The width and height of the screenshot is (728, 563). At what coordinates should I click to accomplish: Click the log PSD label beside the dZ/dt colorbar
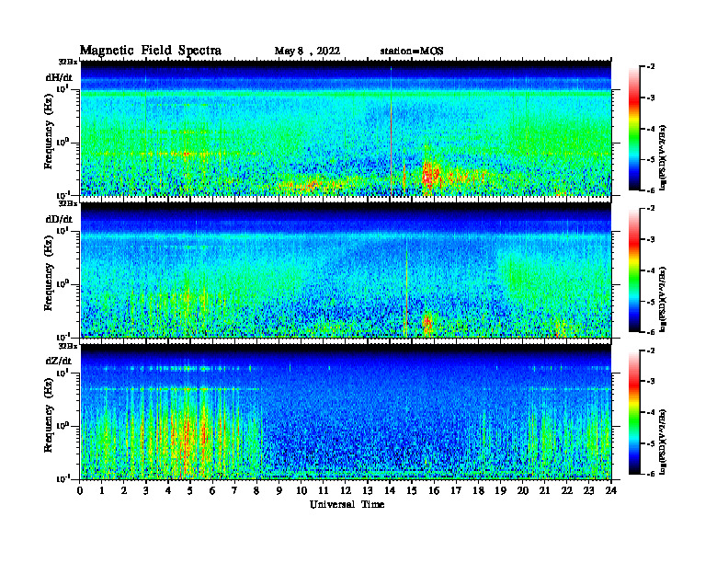(x=664, y=442)
